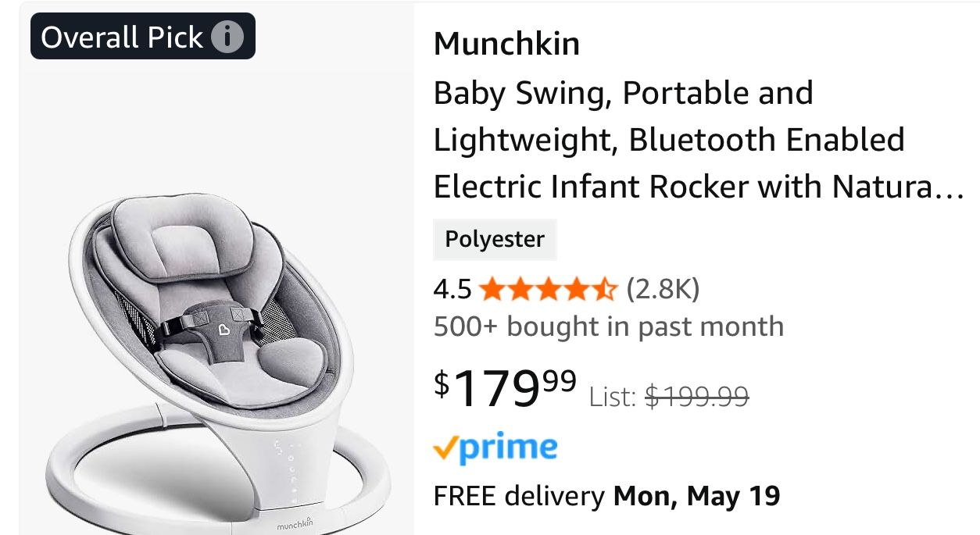
Task: Click the heart logo harness buckle in the photo
Action: point(224,330)
